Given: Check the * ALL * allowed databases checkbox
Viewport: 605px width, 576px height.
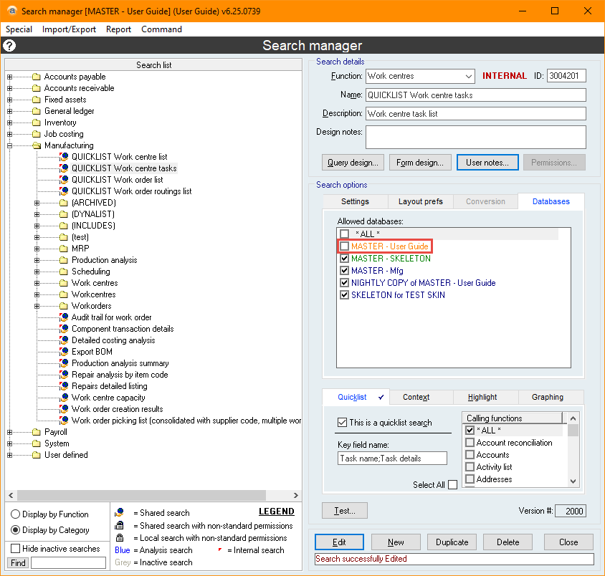Looking at the screenshot, I should 345,234.
